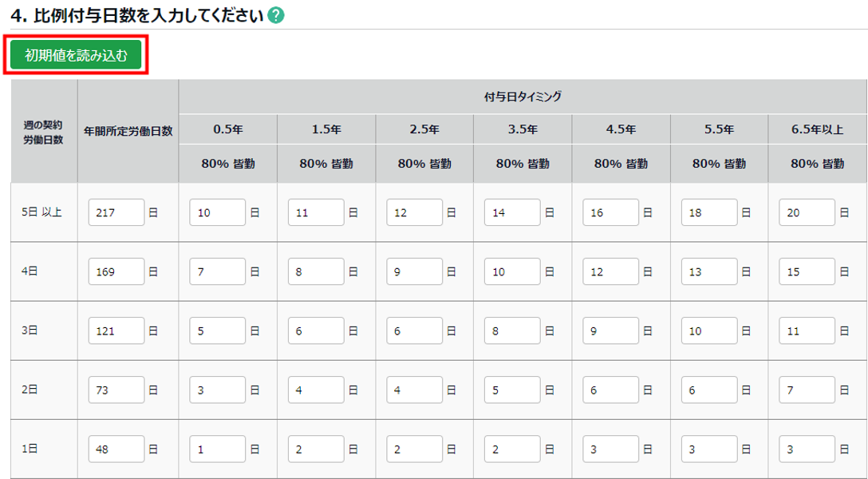The image size is (868, 479).
Task: Click the 年間所定労働日数 column header
Action: coord(128,131)
